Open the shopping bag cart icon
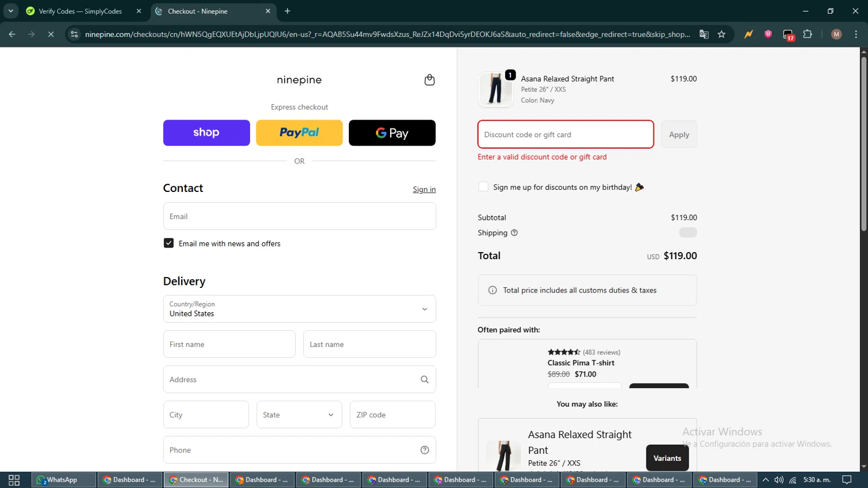This screenshot has width=868, height=488. tap(429, 80)
